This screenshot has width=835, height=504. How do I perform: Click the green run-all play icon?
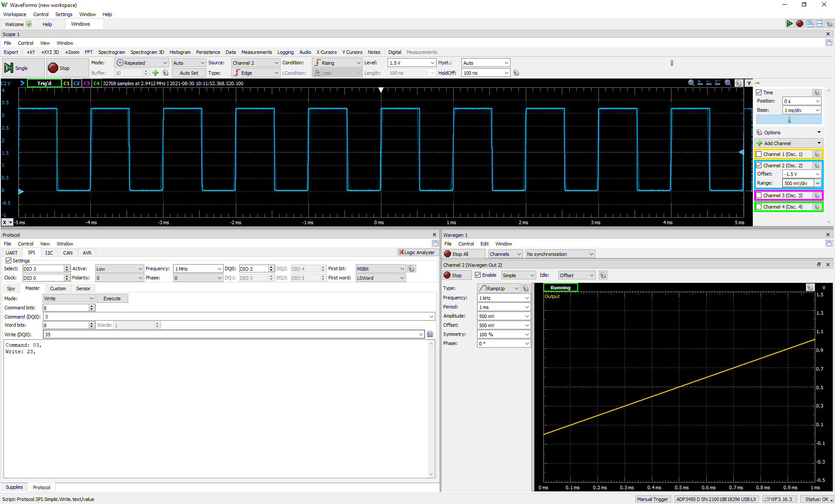(x=789, y=24)
